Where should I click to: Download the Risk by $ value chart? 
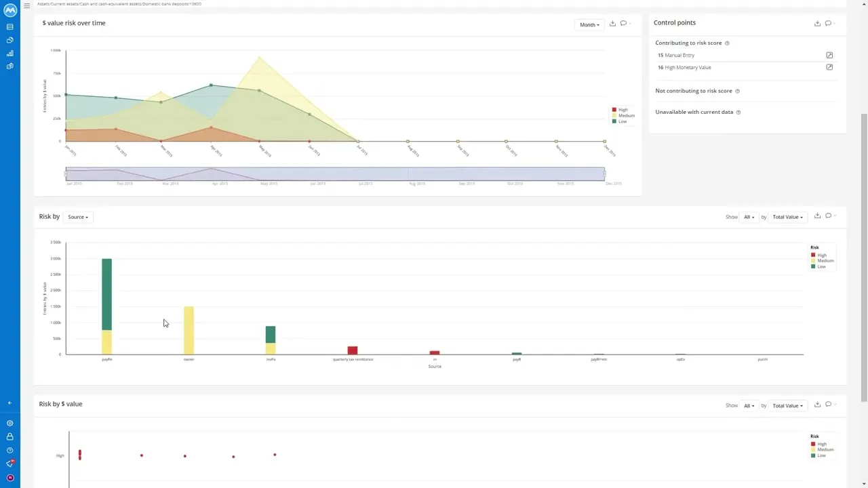coord(817,405)
